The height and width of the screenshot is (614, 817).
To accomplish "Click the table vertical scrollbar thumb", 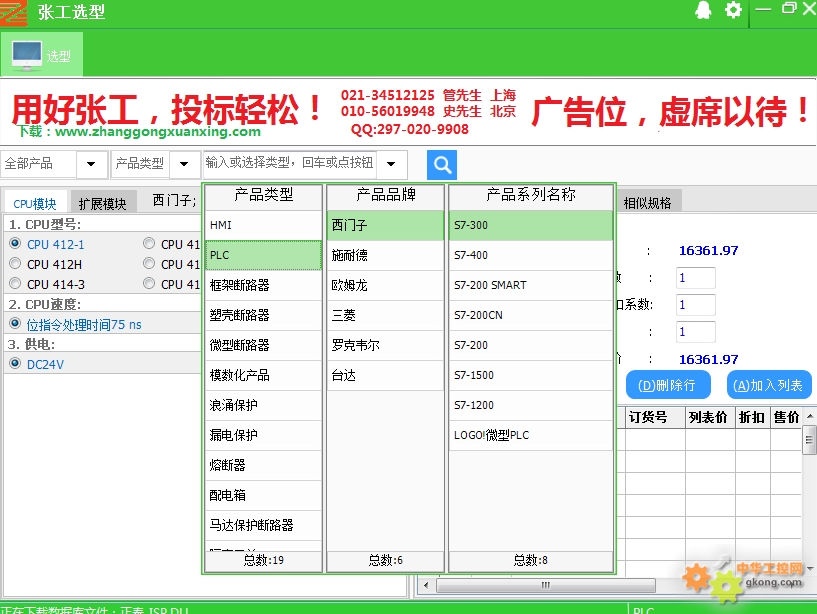I will coord(809,440).
